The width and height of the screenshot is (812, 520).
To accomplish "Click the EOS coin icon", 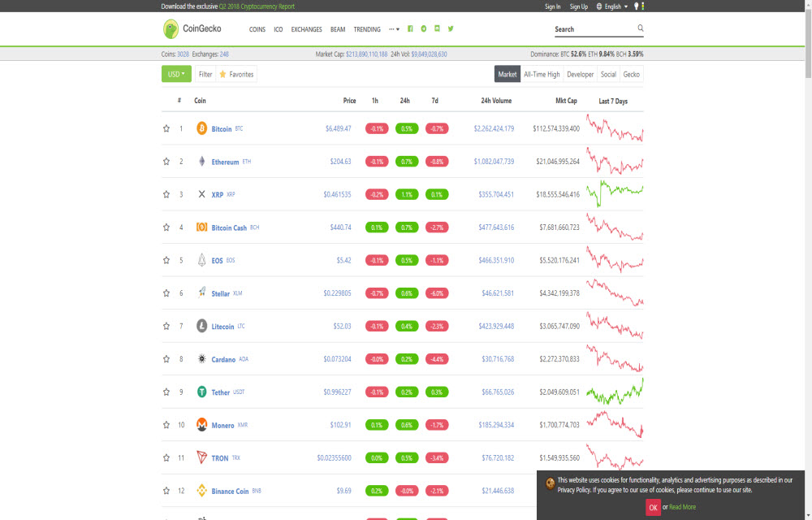I will [x=201, y=260].
